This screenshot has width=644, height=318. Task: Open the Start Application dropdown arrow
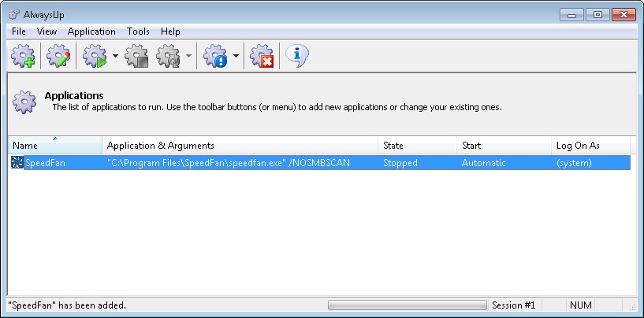115,56
